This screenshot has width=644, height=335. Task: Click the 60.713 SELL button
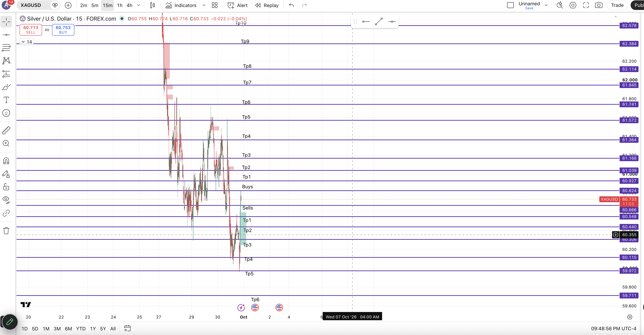point(31,30)
